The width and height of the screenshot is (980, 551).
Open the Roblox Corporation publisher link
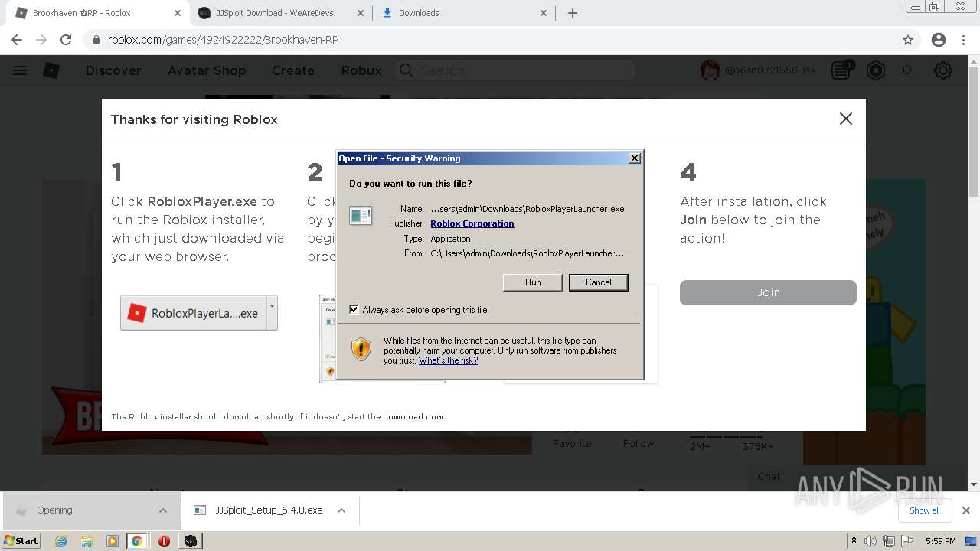point(472,223)
